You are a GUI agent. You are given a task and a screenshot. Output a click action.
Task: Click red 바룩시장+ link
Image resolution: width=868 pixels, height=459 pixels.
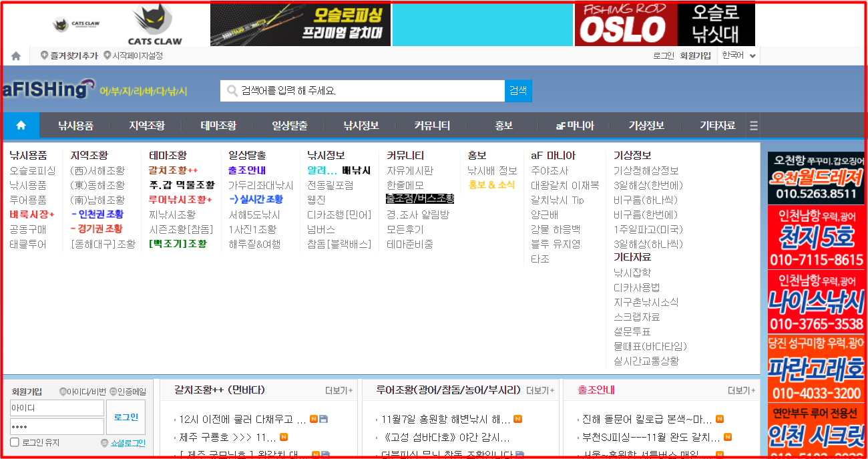(32, 214)
